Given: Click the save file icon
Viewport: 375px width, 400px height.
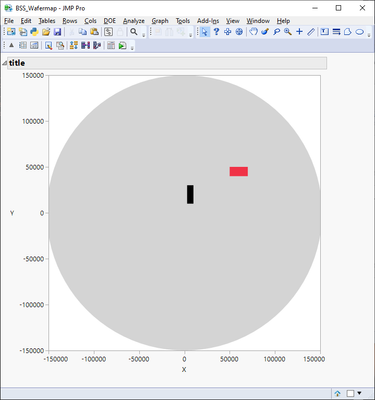Looking at the screenshot, I should point(57,32).
